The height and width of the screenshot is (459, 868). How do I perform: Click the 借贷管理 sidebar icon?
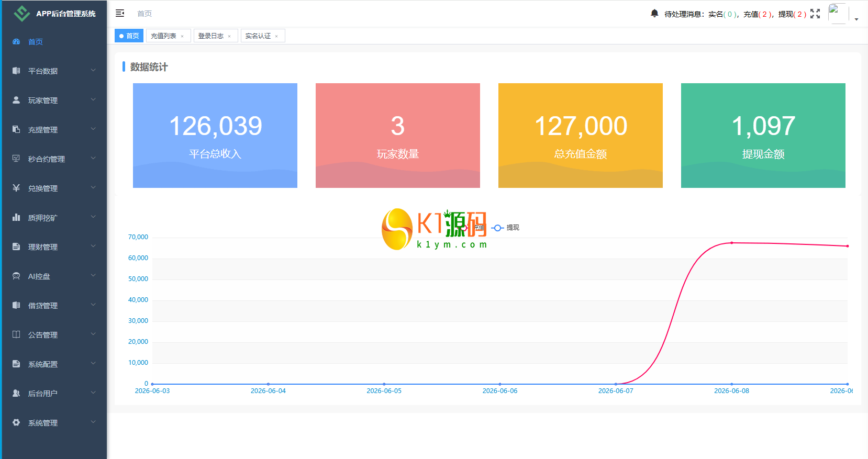(x=16, y=305)
